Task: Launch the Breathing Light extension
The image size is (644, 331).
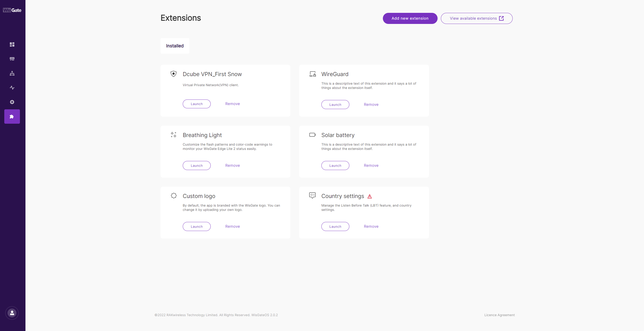Action: coord(196,165)
